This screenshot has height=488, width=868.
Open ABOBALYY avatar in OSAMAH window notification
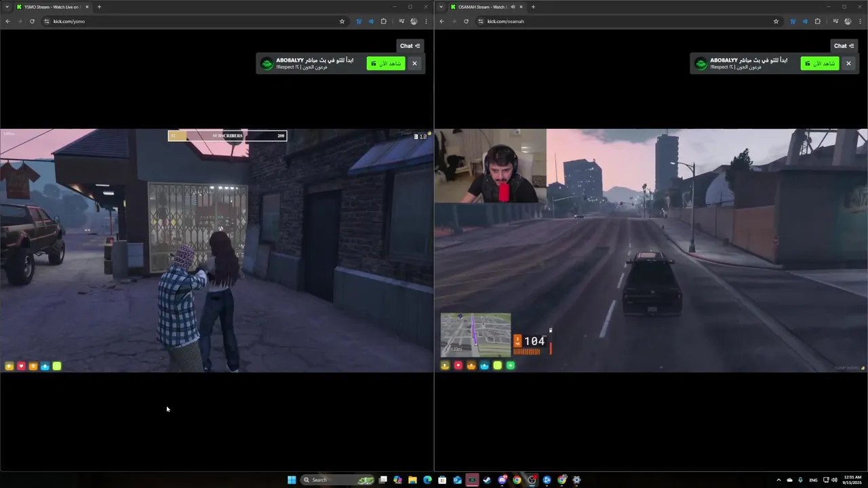tap(701, 63)
